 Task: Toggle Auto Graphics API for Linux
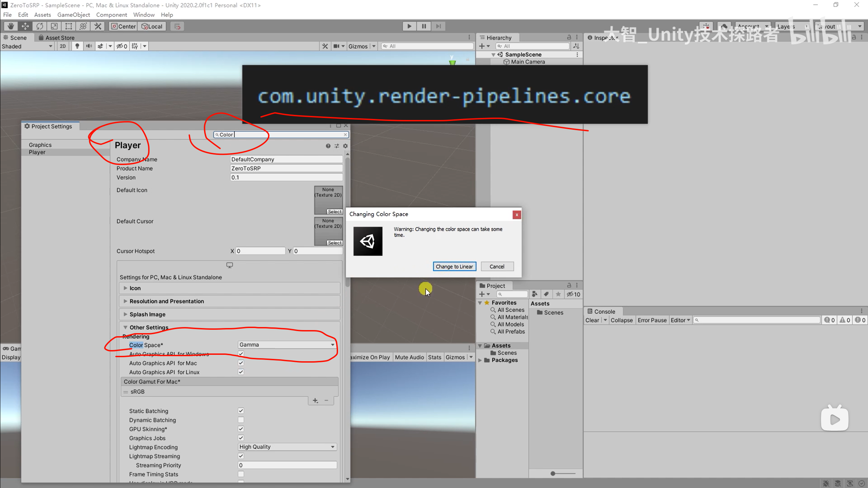point(241,372)
